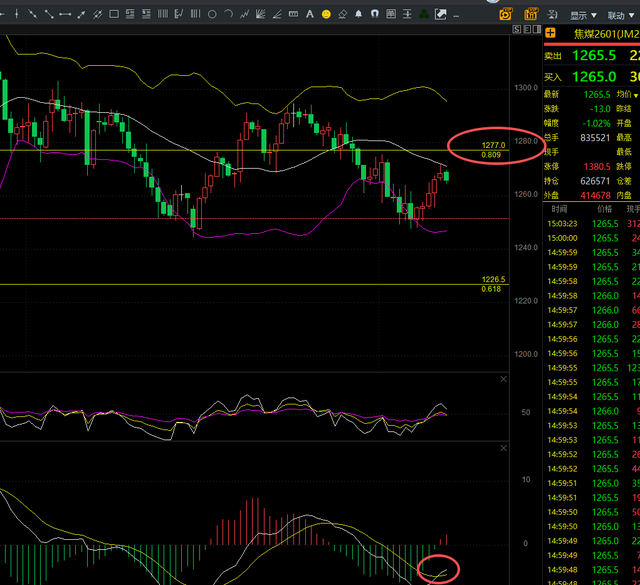Expand the 均价 dropdown arrow
Image resolution: width=640 pixels, height=585 pixels.
[x=634, y=96]
